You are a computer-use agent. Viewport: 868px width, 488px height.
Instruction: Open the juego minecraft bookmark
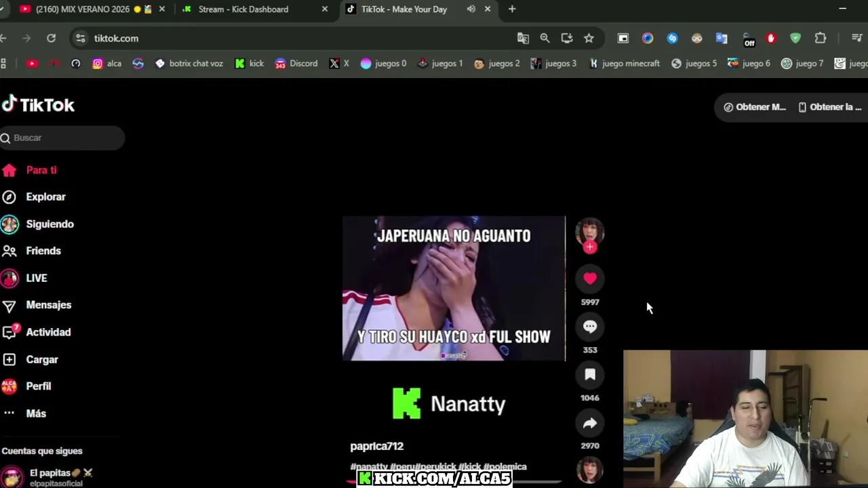[x=624, y=63]
